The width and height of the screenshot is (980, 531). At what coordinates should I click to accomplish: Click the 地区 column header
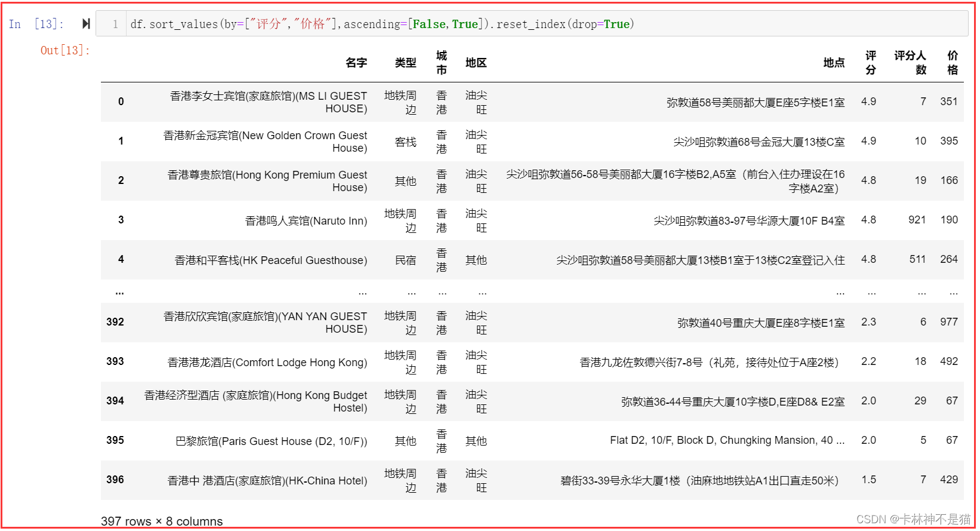[476, 63]
